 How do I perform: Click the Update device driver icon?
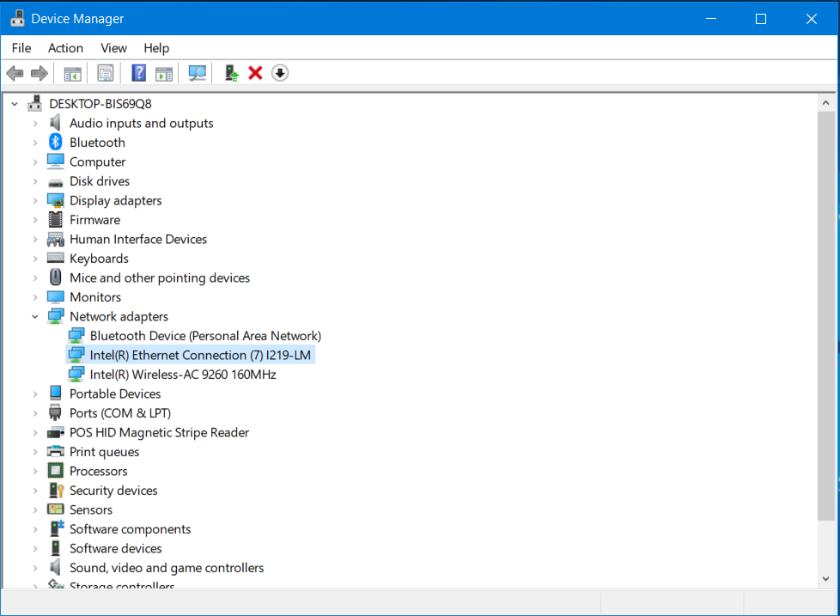click(231, 73)
